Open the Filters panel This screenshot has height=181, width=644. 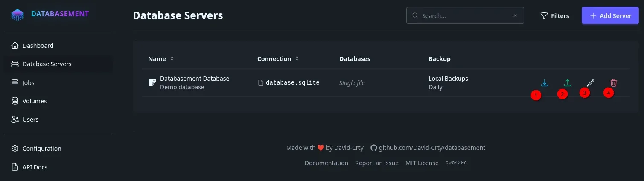click(555, 16)
